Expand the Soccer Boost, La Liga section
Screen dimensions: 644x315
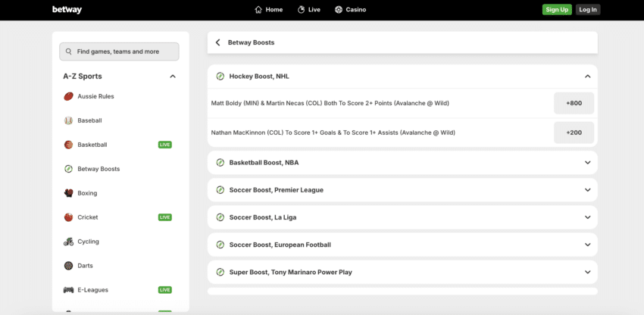[588, 217]
